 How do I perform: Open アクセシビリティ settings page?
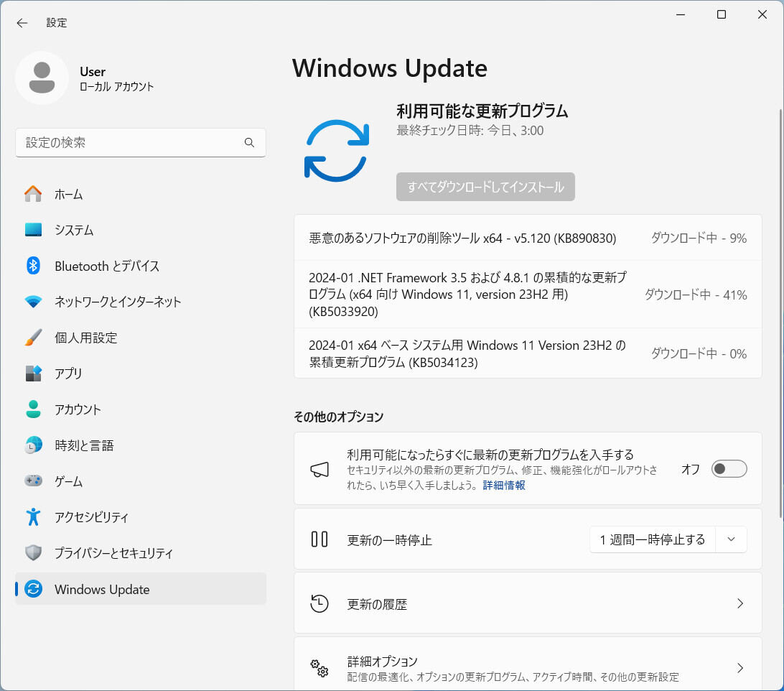point(141,517)
